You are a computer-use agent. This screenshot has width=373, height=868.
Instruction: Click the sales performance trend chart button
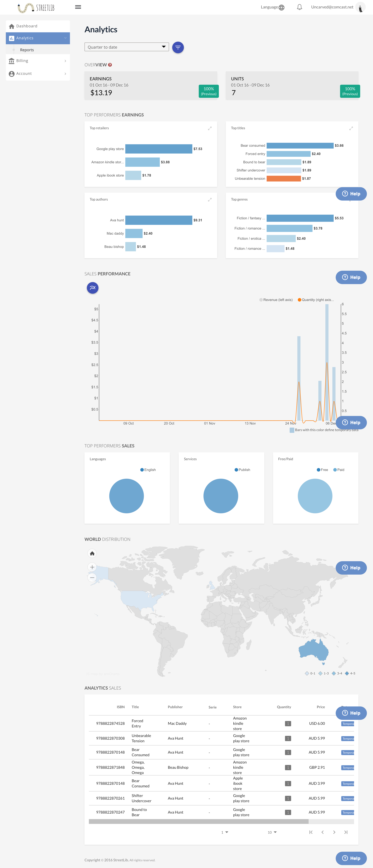pos(93,288)
